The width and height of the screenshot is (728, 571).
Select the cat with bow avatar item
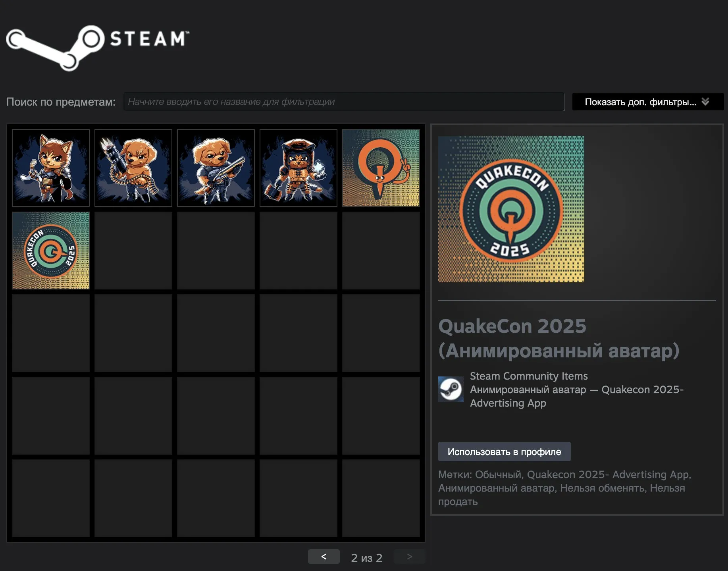(51, 168)
